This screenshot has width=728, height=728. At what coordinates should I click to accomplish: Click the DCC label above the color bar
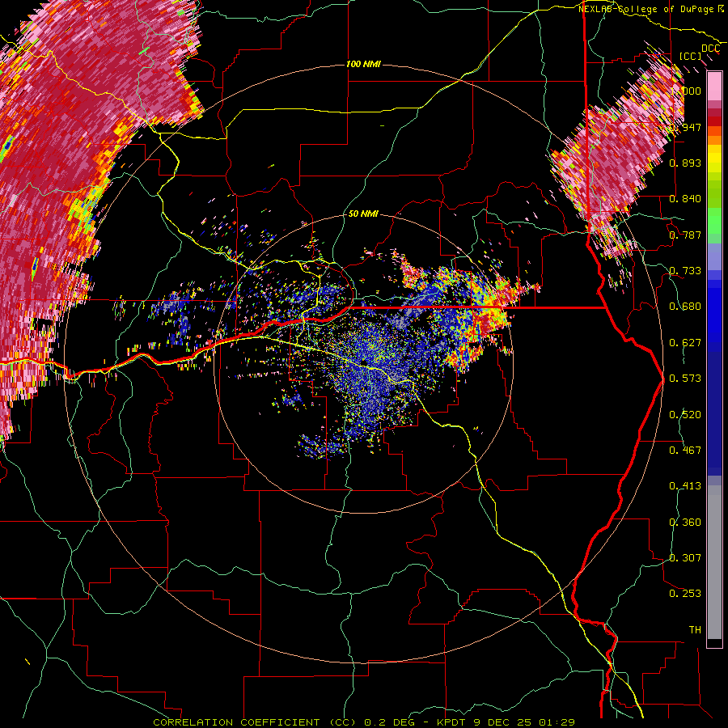710,49
